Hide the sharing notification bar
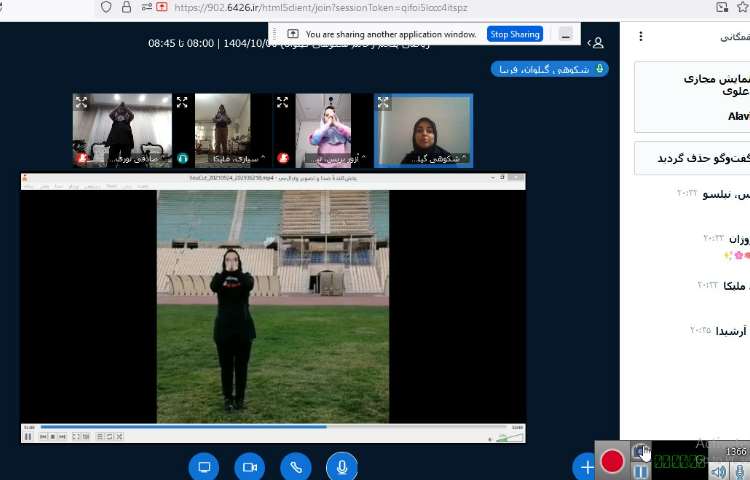 pos(566,34)
